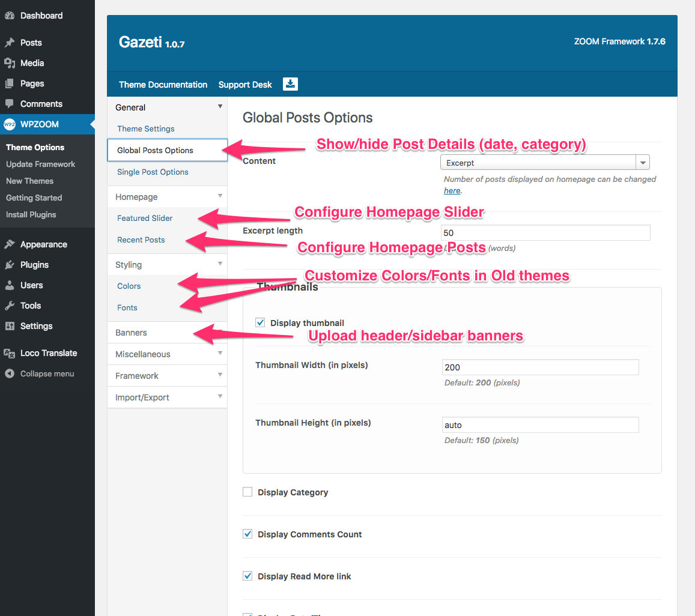Click the download icon beside Support Desk
This screenshot has width=695, height=616.
[x=290, y=84]
